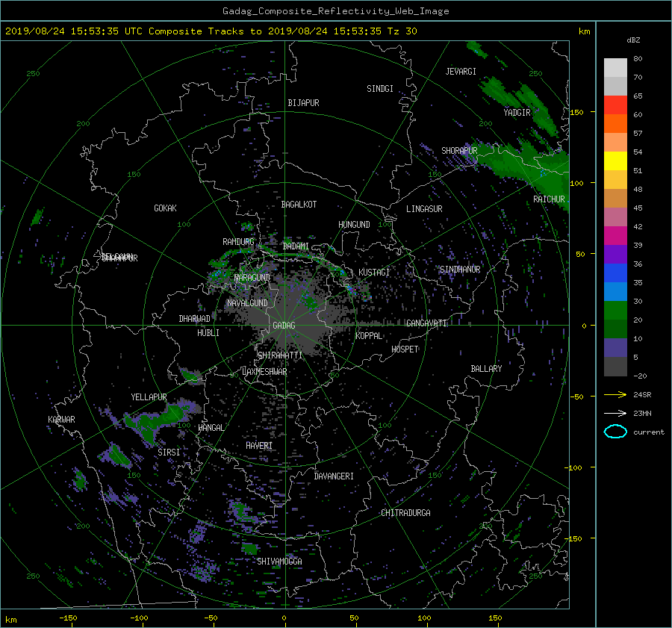Select the yellow 51-54 dBZ swatch
Viewport: 672px width, 628px height.
[615, 161]
